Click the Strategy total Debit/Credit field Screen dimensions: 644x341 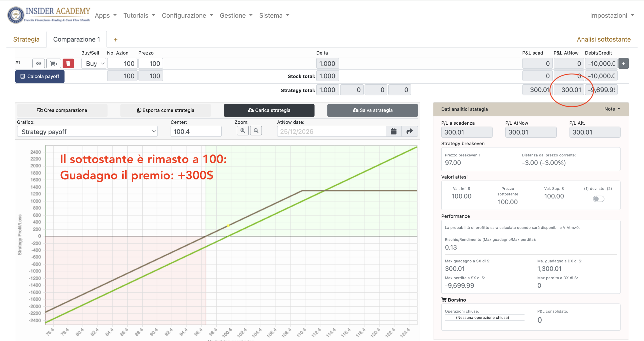(x=601, y=90)
